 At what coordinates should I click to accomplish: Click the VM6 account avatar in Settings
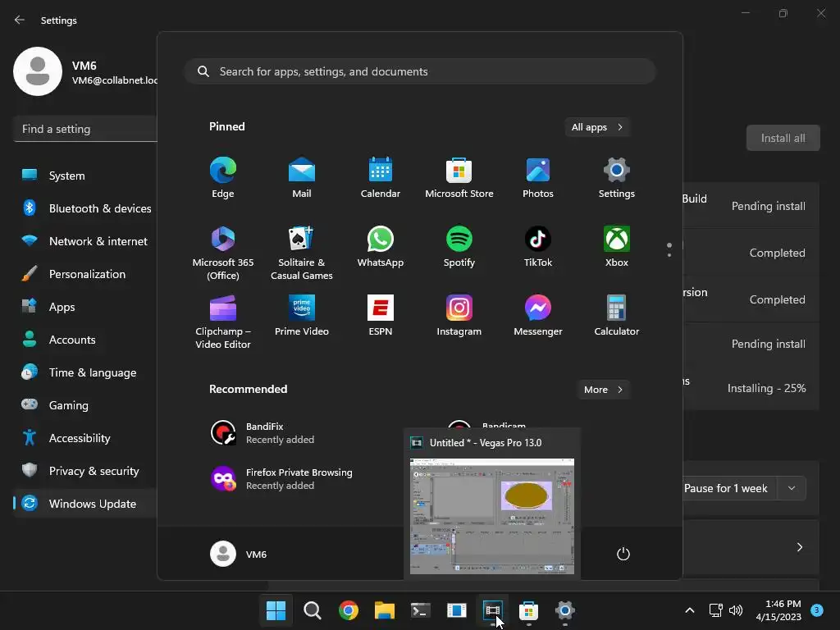point(38,71)
